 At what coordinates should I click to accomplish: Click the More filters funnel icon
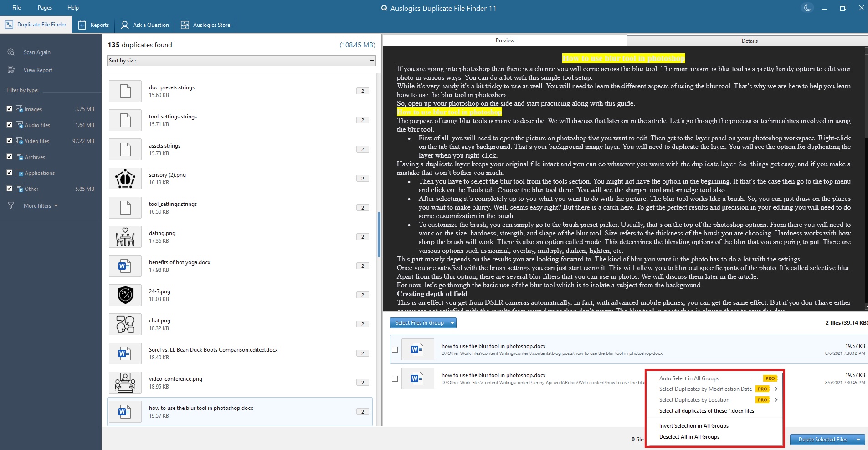click(11, 205)
